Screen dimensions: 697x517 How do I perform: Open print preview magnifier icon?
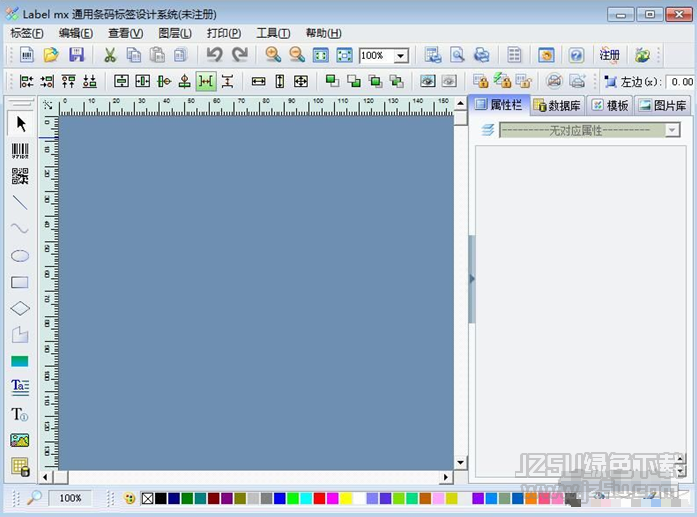coord(457,55)
